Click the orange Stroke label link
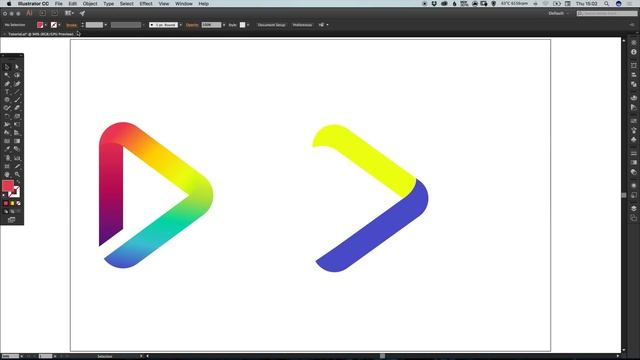 71,25
